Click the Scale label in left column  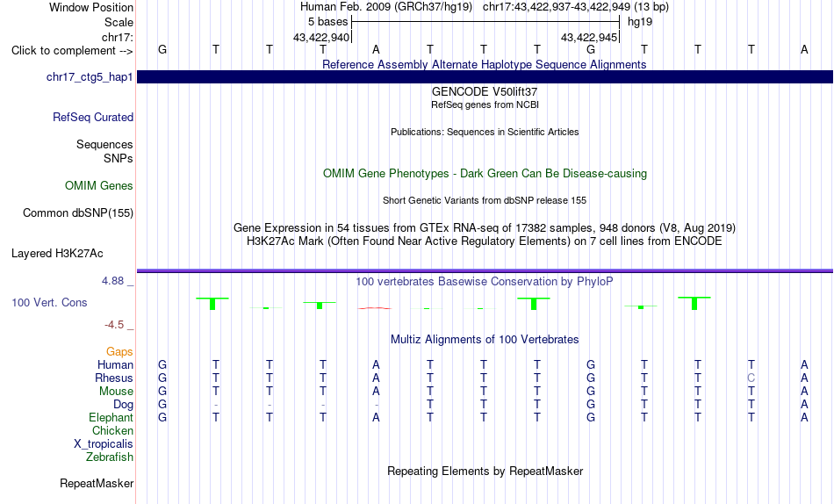[119, 22]
